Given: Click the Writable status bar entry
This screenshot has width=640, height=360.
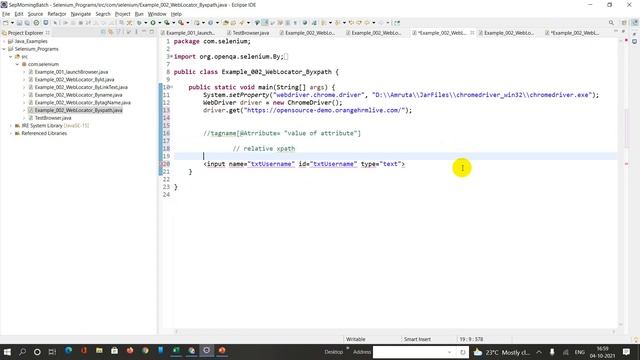Looking at the screenshot, I should 356,339.
